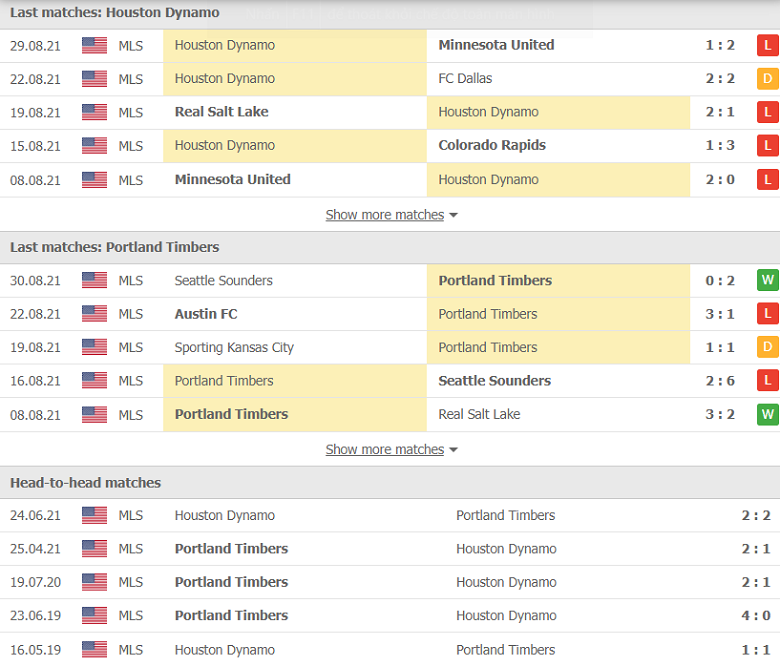The width and height of the screenshot is (780, 666).
Task: Click the green W badge for Seattle Sounders 0:2
Action: pos(767,281)
